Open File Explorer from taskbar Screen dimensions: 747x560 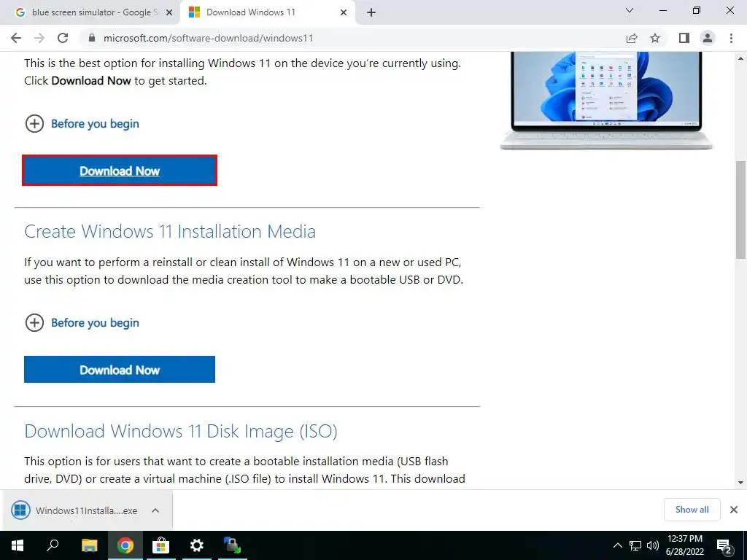(89, 545)
